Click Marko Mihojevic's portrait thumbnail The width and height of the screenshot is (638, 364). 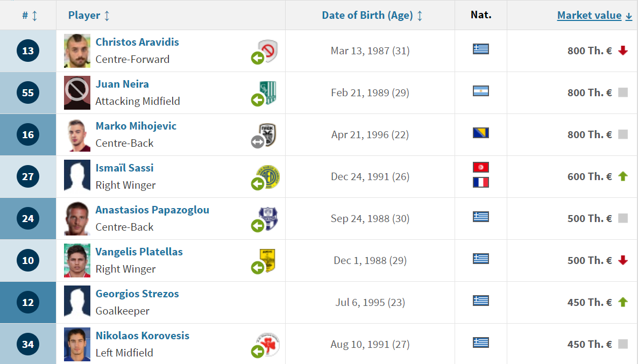click(x=77, y=134)
